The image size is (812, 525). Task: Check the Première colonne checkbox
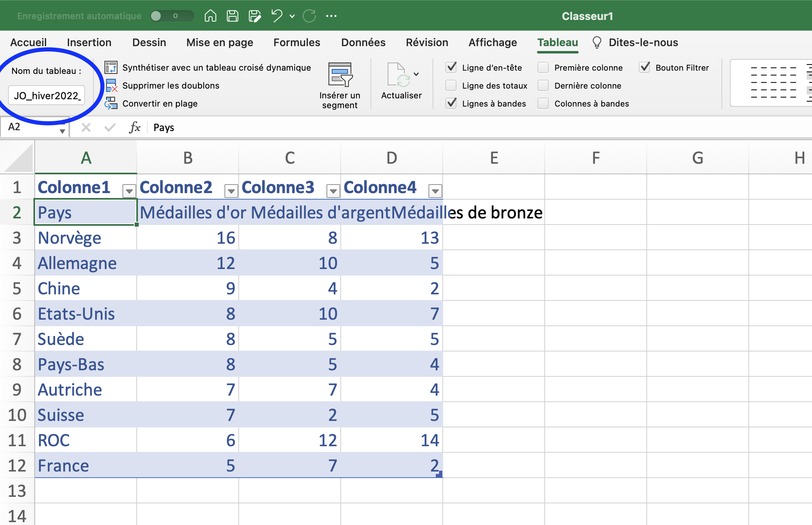click(x=543, y=67)
